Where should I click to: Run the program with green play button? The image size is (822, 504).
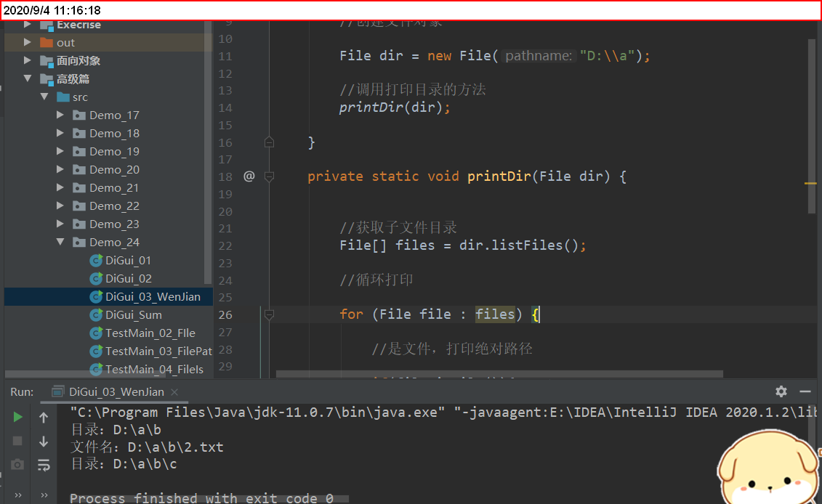click(17, 417)
